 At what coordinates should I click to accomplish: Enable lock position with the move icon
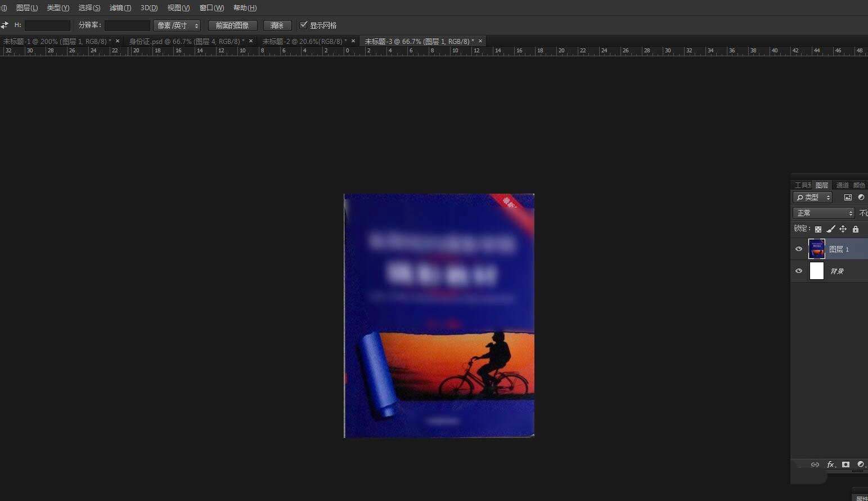pyautogui.click(x=843, y=229)
